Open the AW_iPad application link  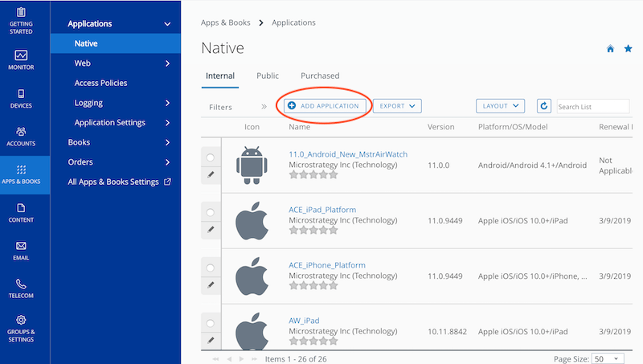click(x=304, y=321)
